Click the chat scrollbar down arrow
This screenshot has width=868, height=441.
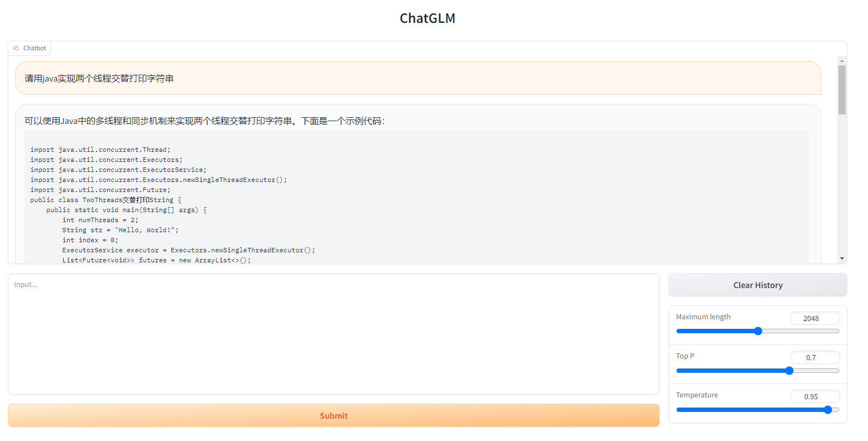(842, 258)
